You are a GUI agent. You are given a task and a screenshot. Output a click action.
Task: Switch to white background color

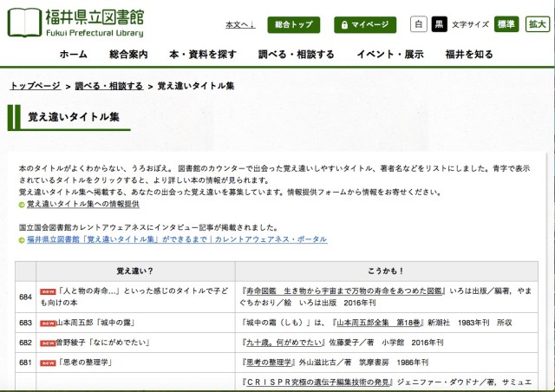[x=418, y=24]
